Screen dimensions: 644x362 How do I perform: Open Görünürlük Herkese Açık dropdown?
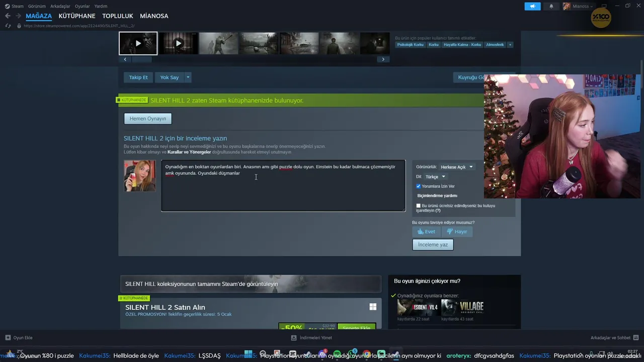[x=457, y=167]
